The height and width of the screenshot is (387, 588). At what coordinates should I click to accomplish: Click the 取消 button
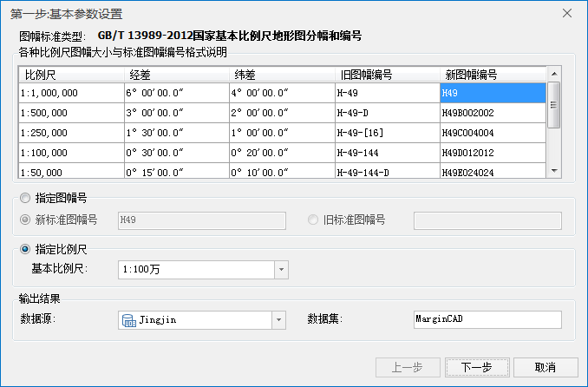click(545, 367)
